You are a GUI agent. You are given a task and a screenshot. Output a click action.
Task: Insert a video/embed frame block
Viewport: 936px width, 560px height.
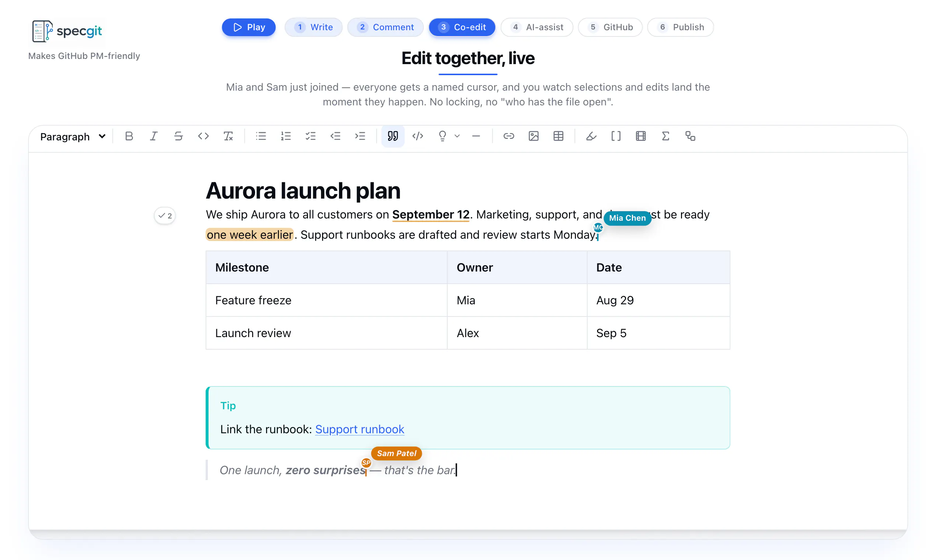[x=641, y=136]
